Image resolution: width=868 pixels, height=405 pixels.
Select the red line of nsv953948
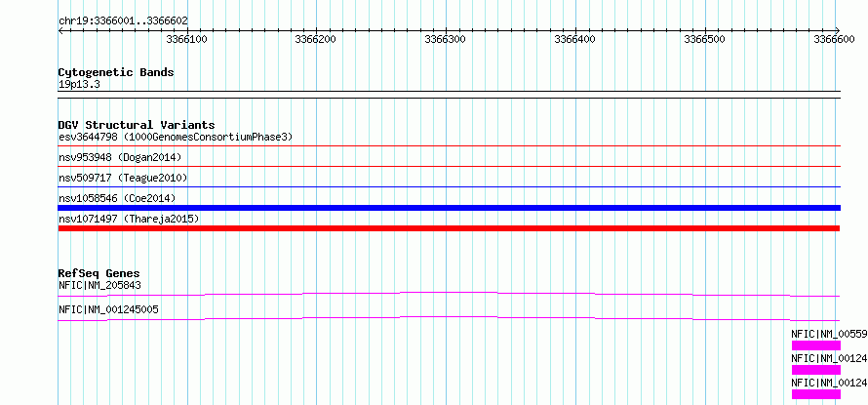(450, 166)
